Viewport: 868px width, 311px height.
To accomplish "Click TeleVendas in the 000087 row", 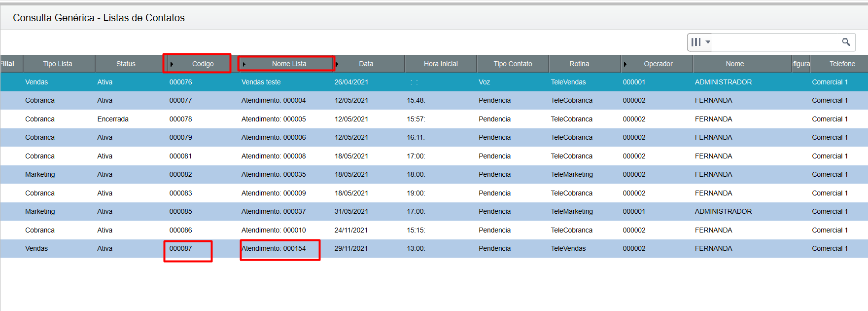I will [568, 248].
